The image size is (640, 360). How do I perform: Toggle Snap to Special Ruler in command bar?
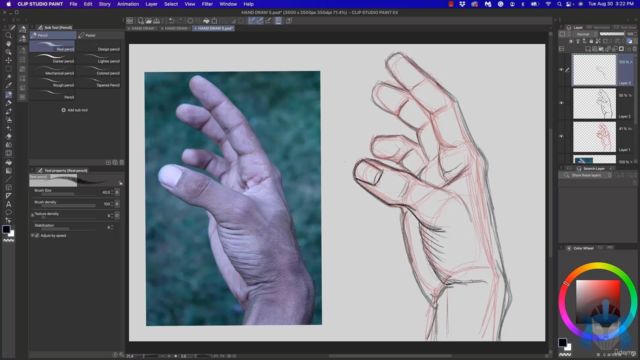tap(260, 21)
